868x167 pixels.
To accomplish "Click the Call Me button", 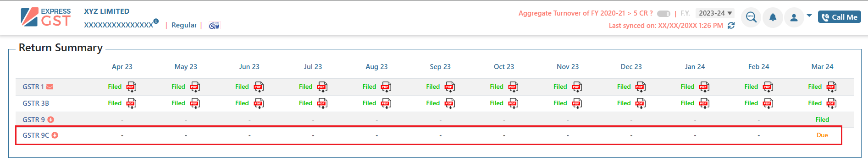I will [839, 17].
